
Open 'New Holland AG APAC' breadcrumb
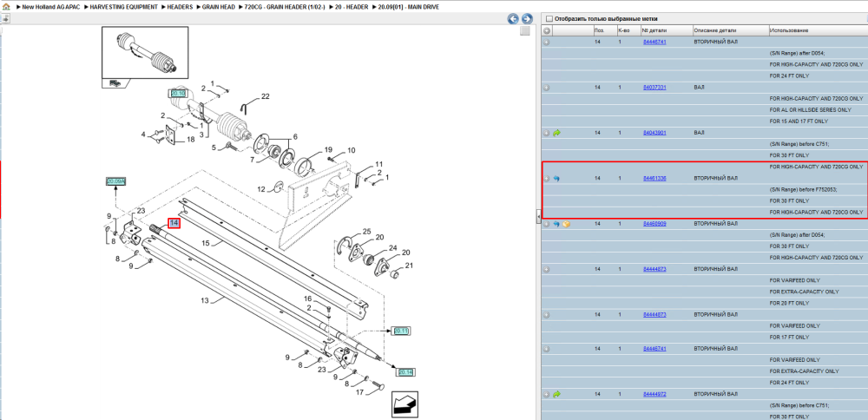point(49,7)
